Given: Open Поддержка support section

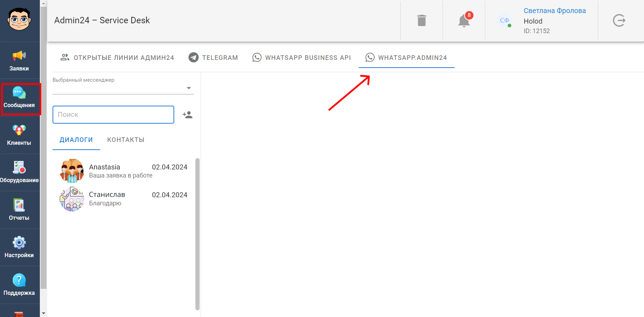Looking at the screenshot, I should tap(19, 285).
